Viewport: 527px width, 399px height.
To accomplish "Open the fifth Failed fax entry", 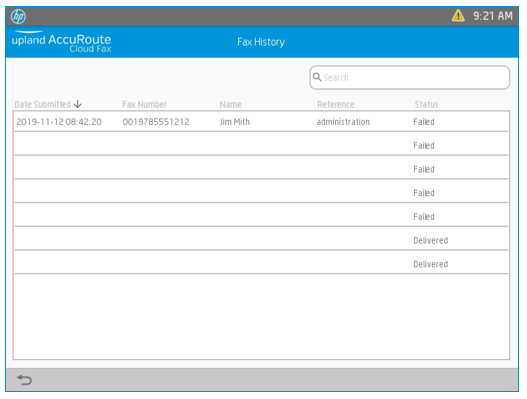I will (x=261, y=215).
